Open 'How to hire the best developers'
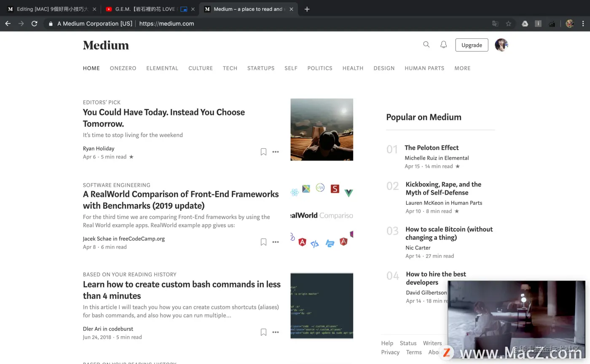 436,278
